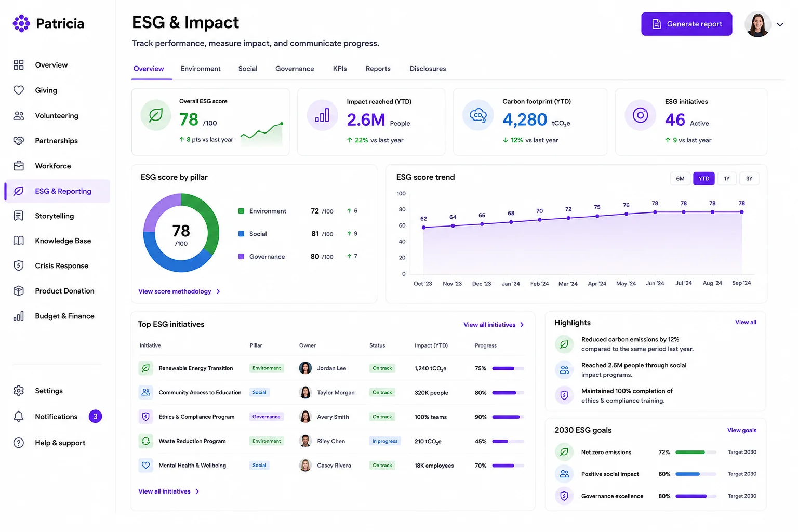Click Riley Chen's avatar
The height and width of the screenshot is (532, 798).
point(305,441)
